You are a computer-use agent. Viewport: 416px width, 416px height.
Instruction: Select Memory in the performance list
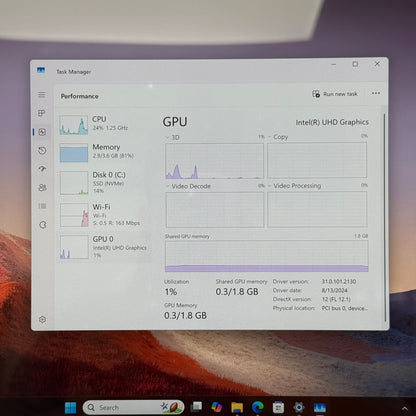coord(104,152)
